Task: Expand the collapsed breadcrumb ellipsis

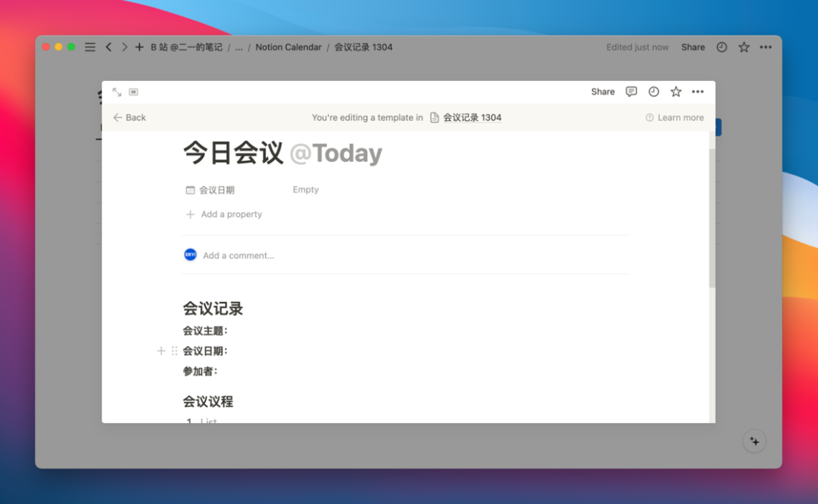Action: pos(239,47)
